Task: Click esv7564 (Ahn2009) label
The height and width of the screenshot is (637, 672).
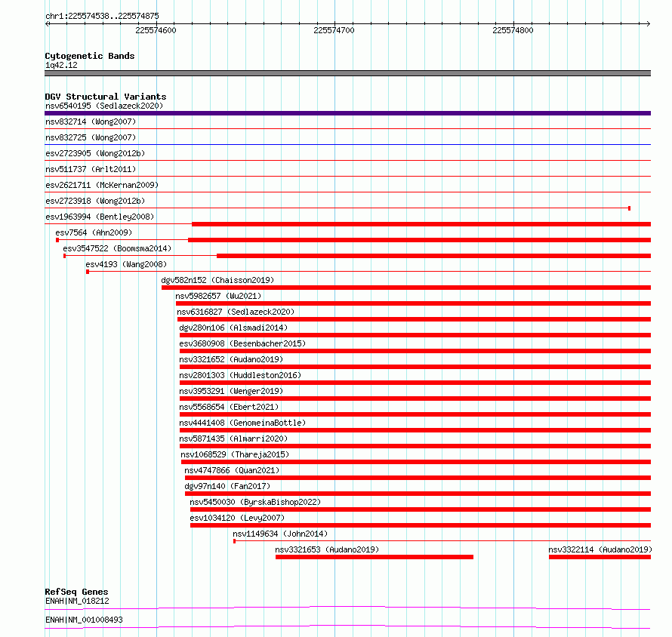Action: [94, 232]
